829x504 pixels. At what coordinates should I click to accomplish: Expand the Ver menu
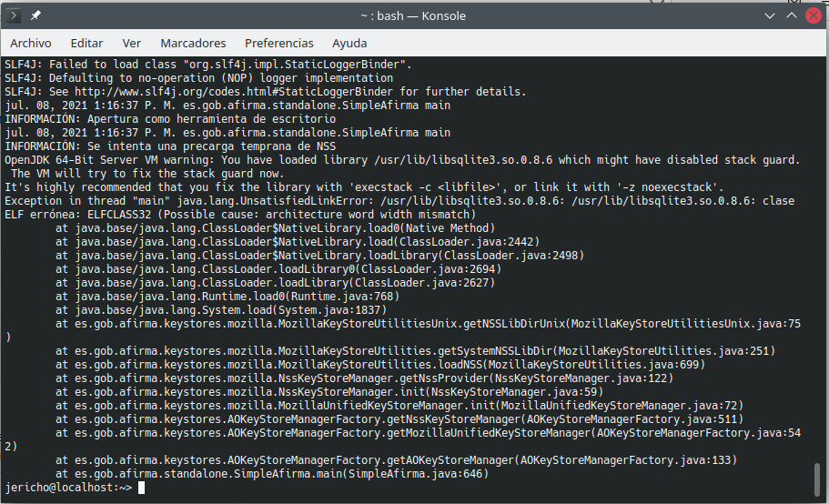point(132,43)
